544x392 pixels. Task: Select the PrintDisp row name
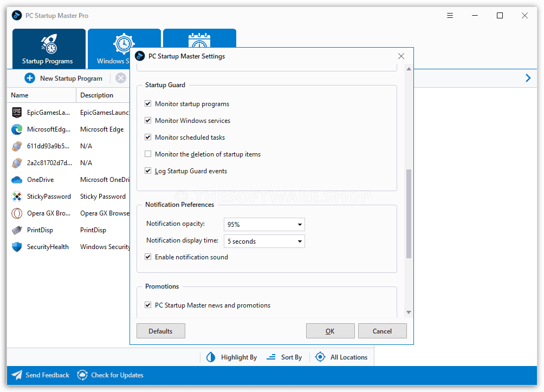point(40,230)
